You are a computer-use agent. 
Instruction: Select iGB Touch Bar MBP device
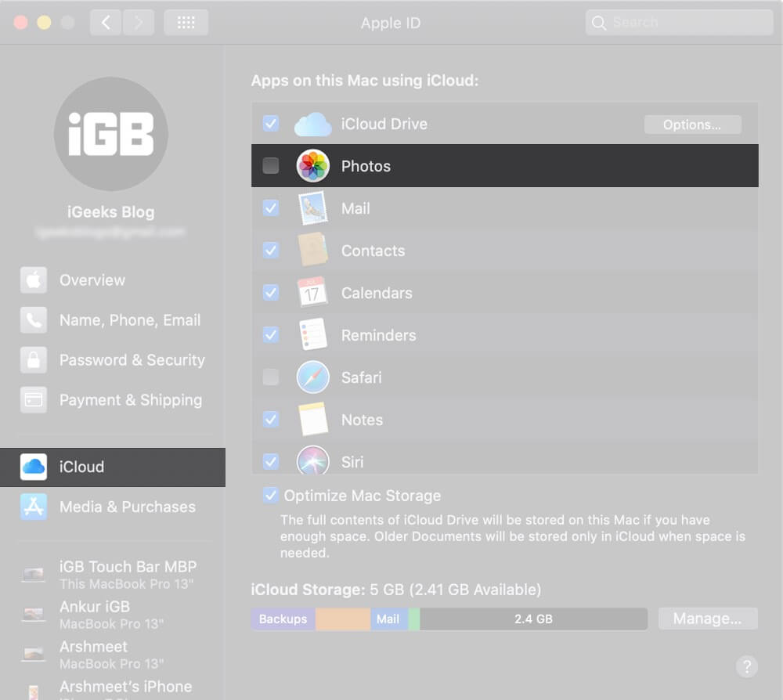pos(113,575)
